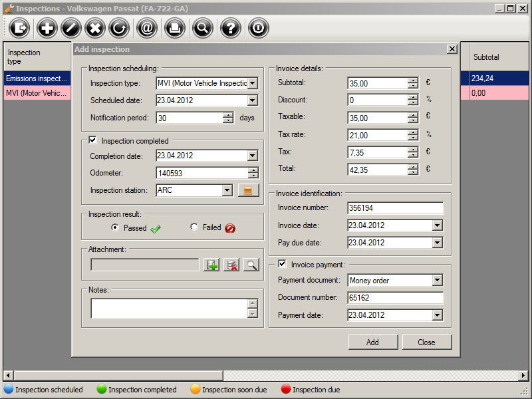Uncheck the Inspection completed checkbox

click(93, 140)
